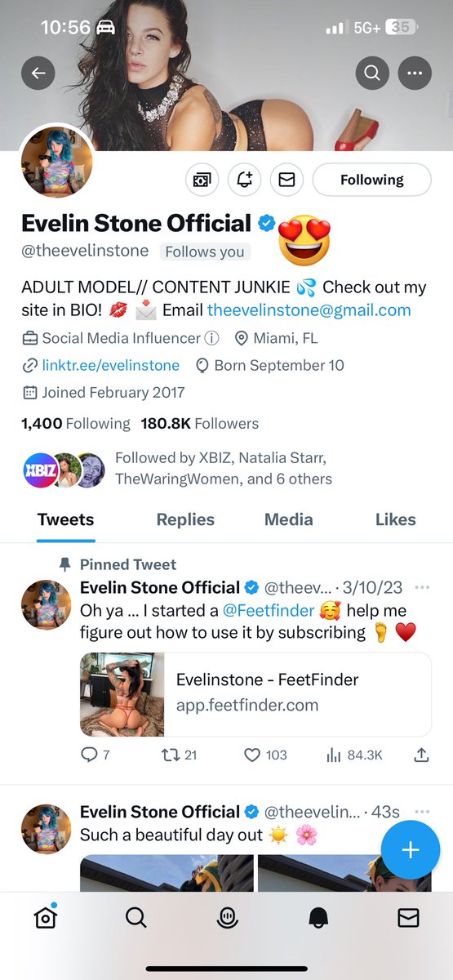Toggle the Following button
The height and width of the screenshot is (980, 453).
click(372, 180)
